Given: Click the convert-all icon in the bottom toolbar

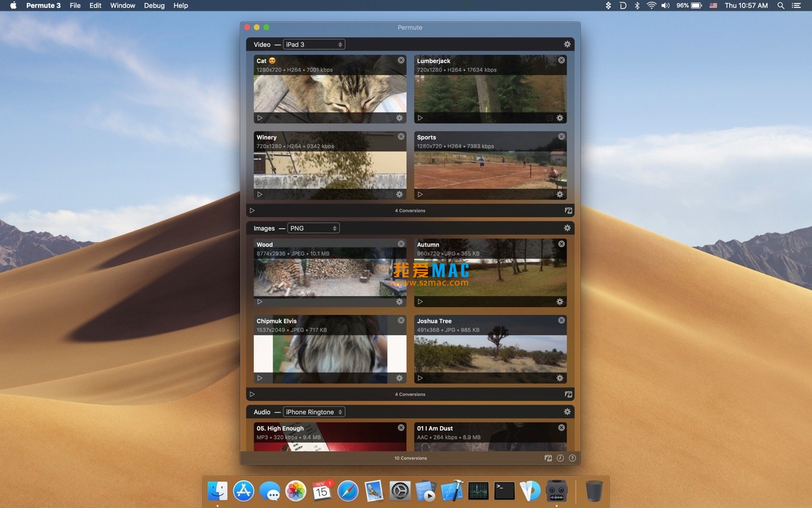Looking at the screenshot, I should [x=548, y=458].
